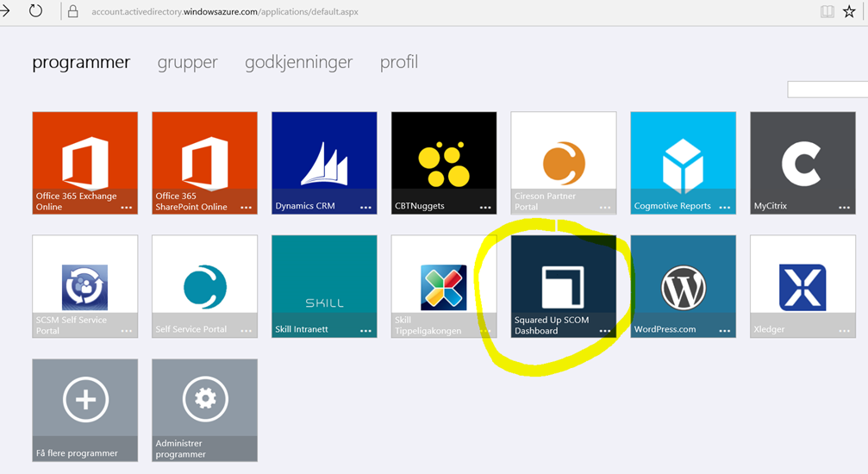This screenshot has height=474, width=868.
Task: Launch the Cogmotive Reports tile
Action: point(683,163)
